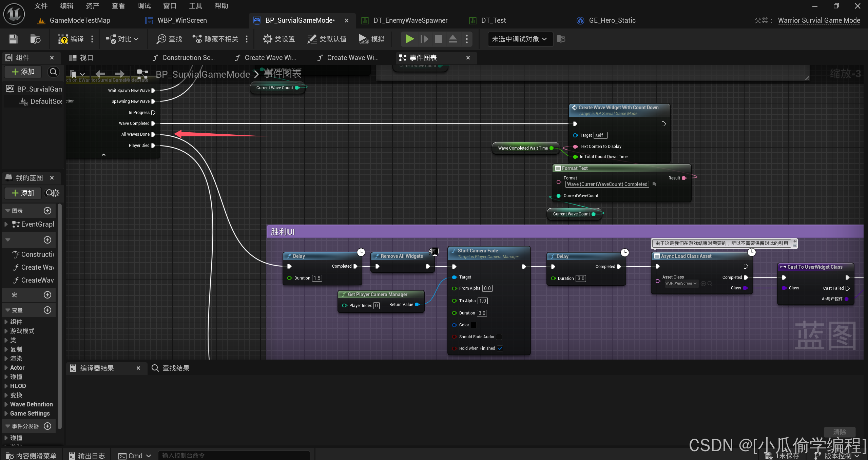Click the Save blueprint icon
Screen dimensions: 868x460
click(13, 39)
